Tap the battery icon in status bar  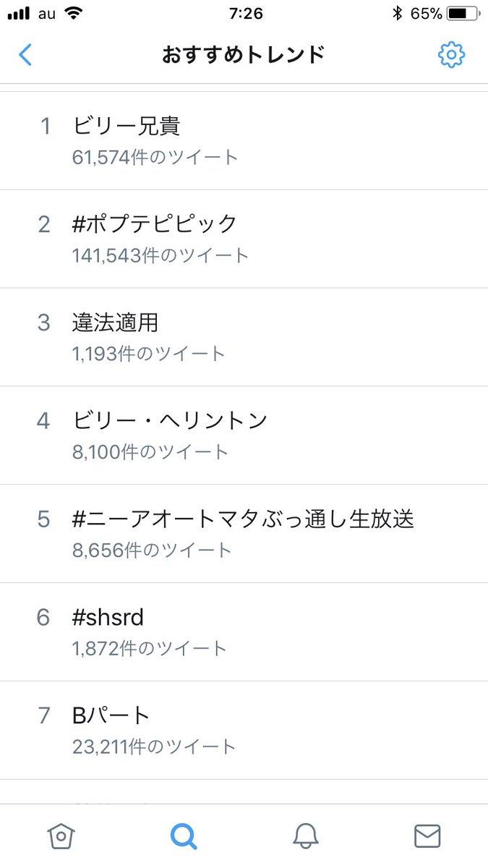coord(461,14)
